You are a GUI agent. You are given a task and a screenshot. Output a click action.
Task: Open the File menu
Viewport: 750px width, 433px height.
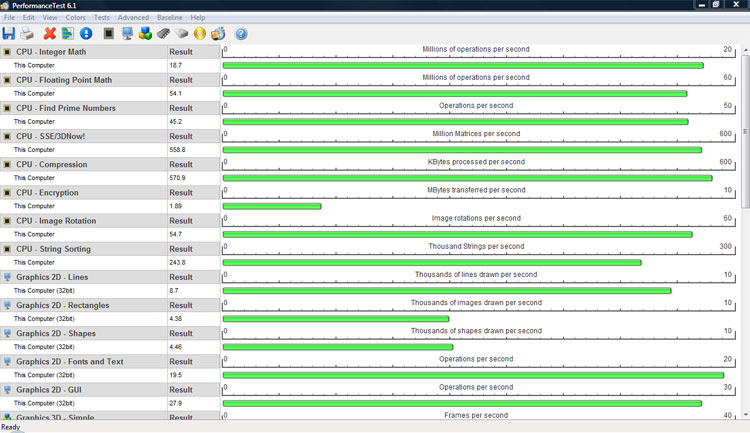pyautogui.click(x=9, y=17)
